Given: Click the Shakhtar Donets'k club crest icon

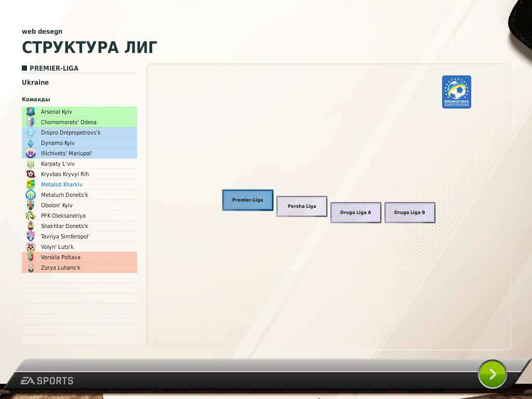Looking at the screenshot, I should pyautogui.click(x=30, y=226).
